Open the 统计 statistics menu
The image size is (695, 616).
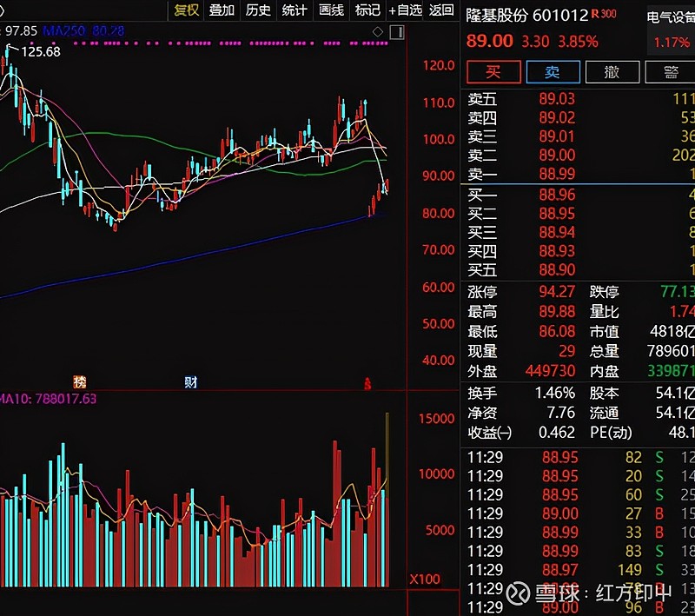[x=295, y=10]
